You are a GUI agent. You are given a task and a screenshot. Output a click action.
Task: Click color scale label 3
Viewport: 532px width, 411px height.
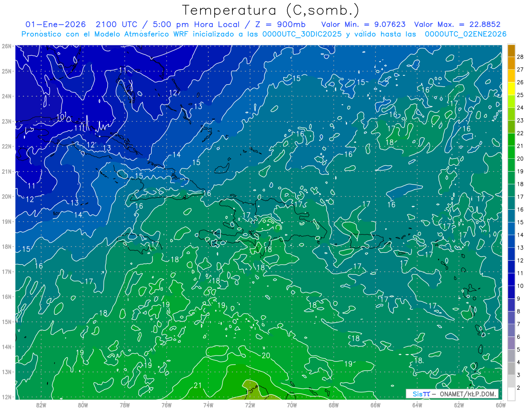click(518, 375)
